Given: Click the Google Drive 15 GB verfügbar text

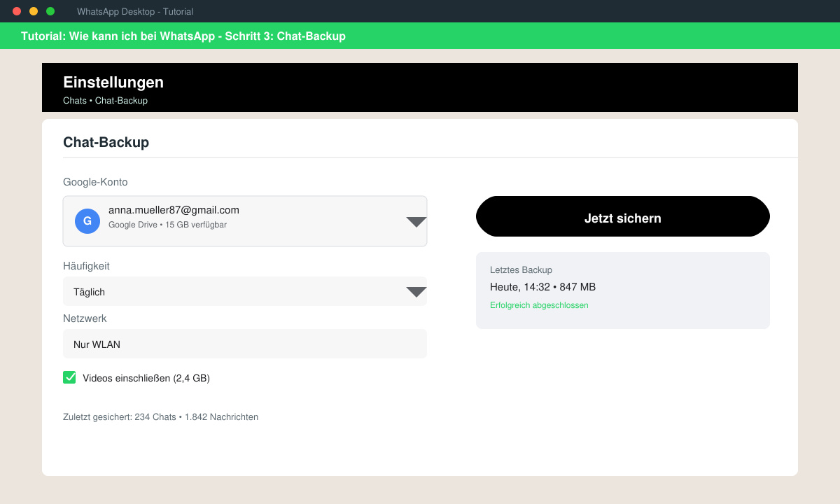Looking at the screenshot, I should [167, 225].
